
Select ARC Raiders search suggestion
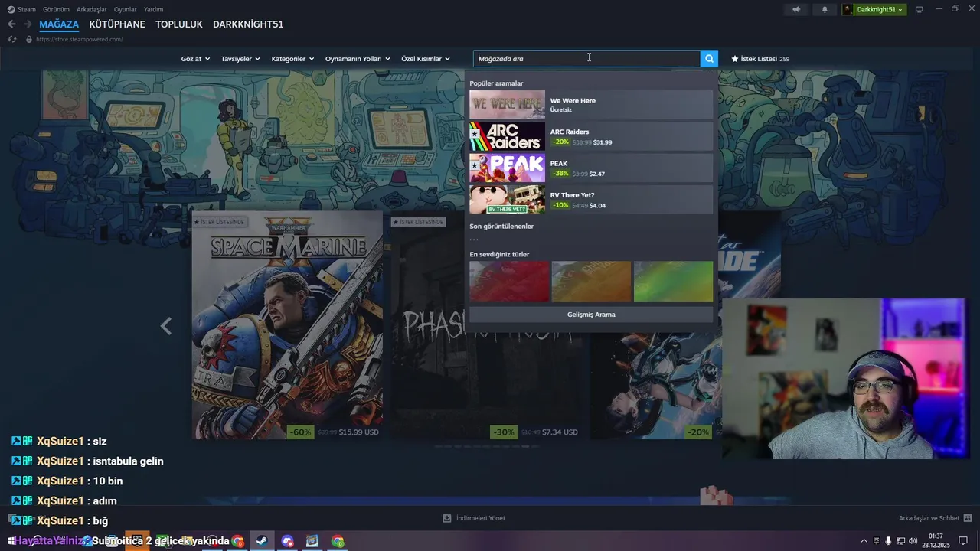590,136
